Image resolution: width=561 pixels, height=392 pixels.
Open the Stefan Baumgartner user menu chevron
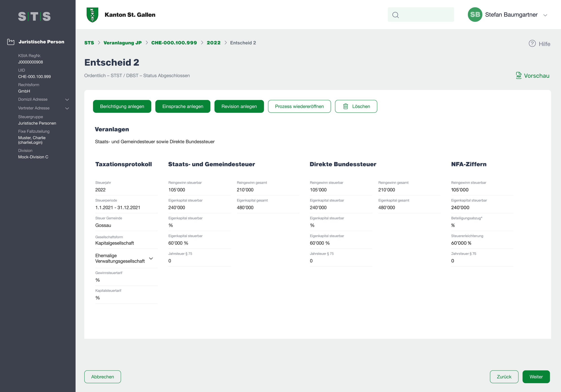(545, 15)
